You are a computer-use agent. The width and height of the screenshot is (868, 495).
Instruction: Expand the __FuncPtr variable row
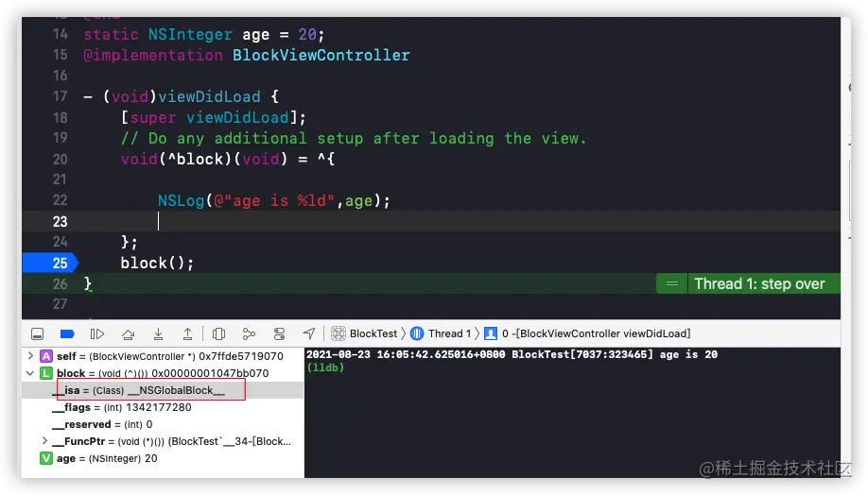pyautogui.click(x=44, y=441)
